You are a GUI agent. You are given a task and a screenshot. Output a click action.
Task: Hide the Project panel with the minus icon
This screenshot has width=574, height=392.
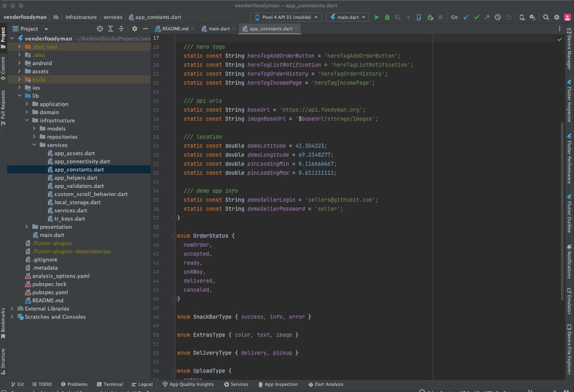click(x=145, y=29)
